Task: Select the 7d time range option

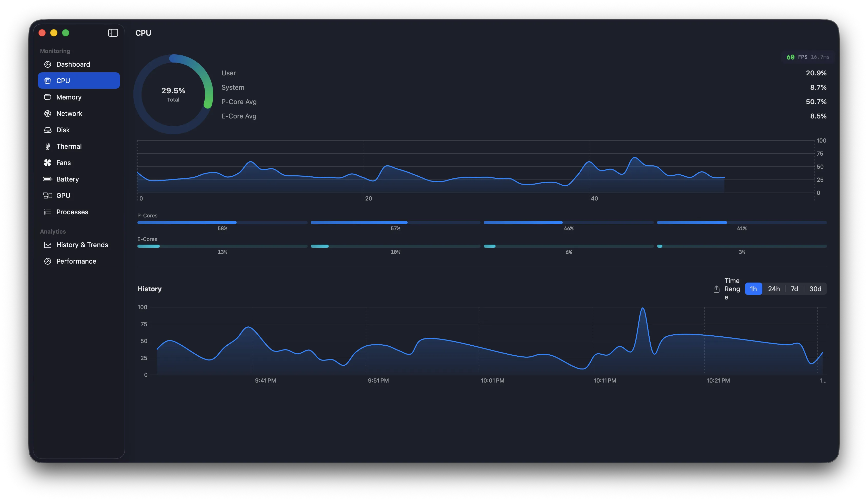Action: 794,289
